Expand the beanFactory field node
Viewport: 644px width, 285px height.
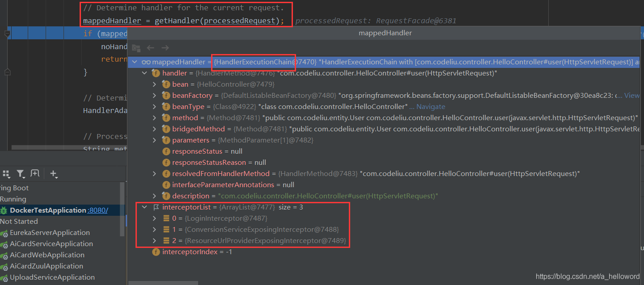tap(154, 96)
